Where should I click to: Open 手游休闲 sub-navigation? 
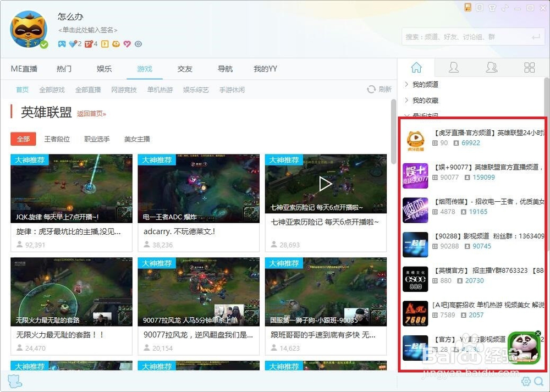point(232,90)
